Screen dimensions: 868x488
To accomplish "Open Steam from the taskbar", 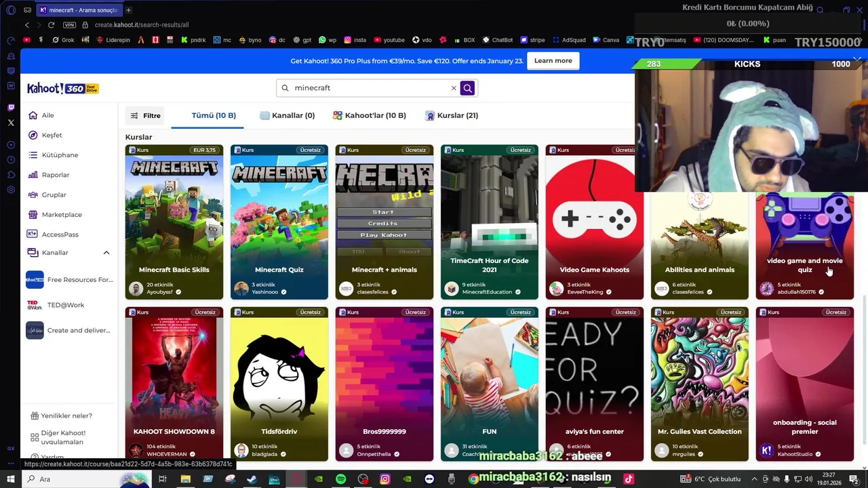I will tap(252, 479).
